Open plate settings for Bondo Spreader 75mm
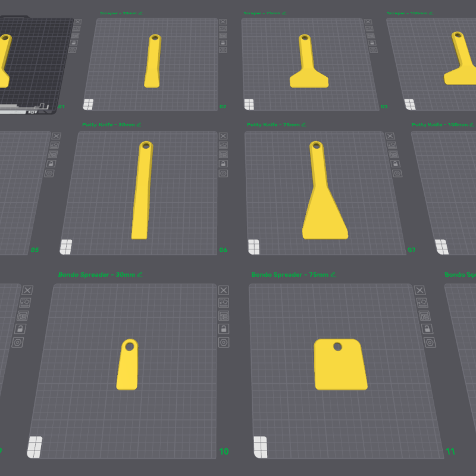The width and height of the screenshot is (476, 476). (428, 342)
